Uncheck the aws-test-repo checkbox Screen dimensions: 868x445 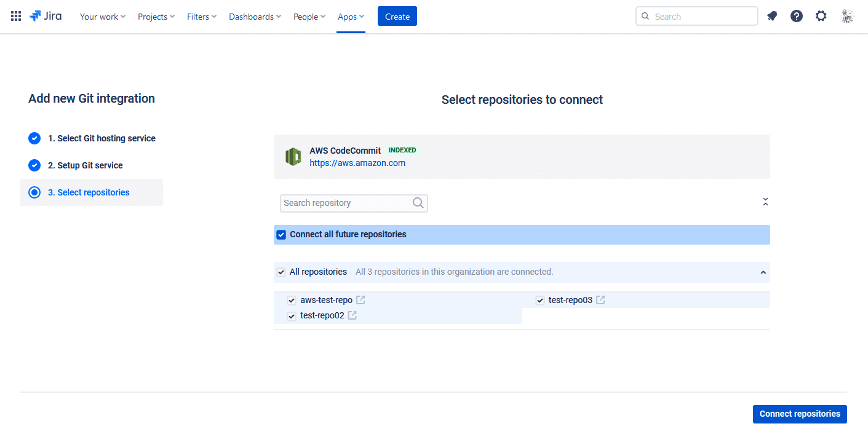tap(292, 301)
